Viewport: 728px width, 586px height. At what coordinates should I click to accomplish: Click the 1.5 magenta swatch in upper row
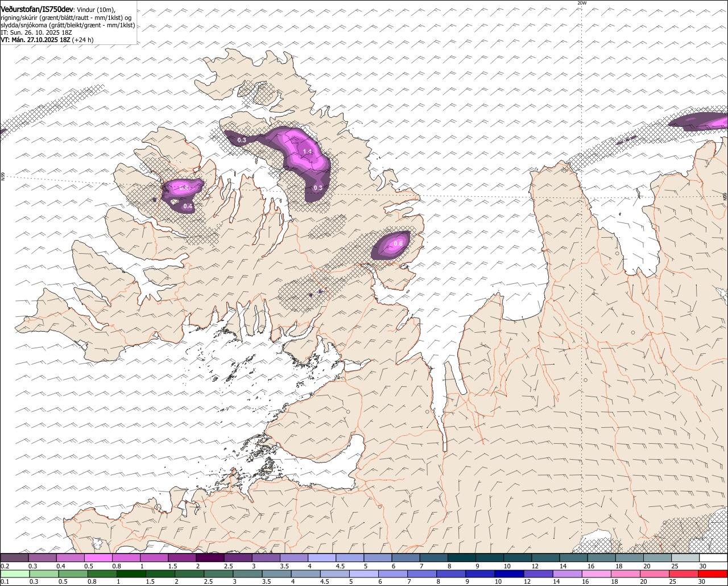click(x=182, y=558)
